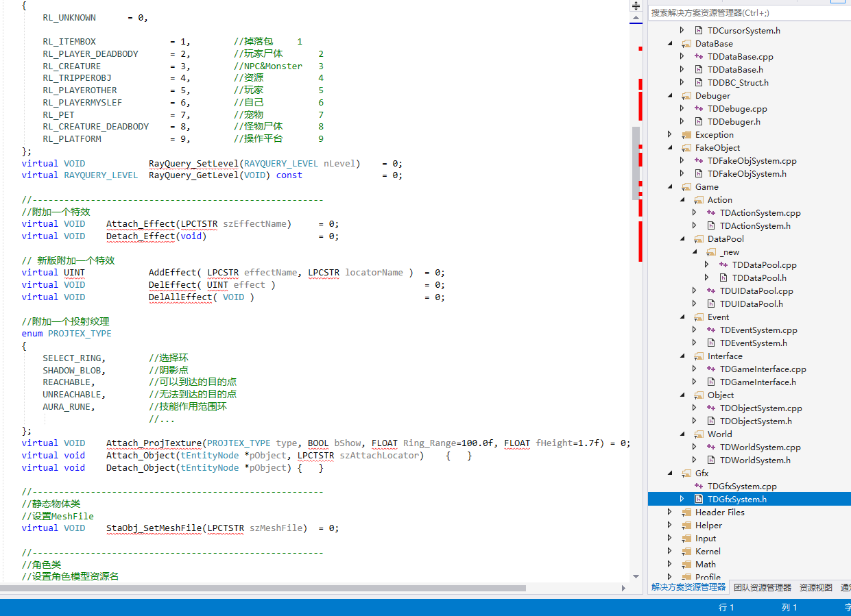Select the TDDataBase.cpp file icon
851x616 pixels.
pos(699,57)
